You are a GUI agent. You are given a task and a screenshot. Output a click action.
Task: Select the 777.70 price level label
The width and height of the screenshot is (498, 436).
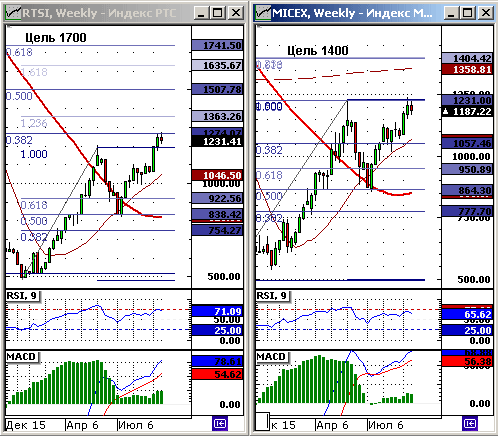pos(467,211)
